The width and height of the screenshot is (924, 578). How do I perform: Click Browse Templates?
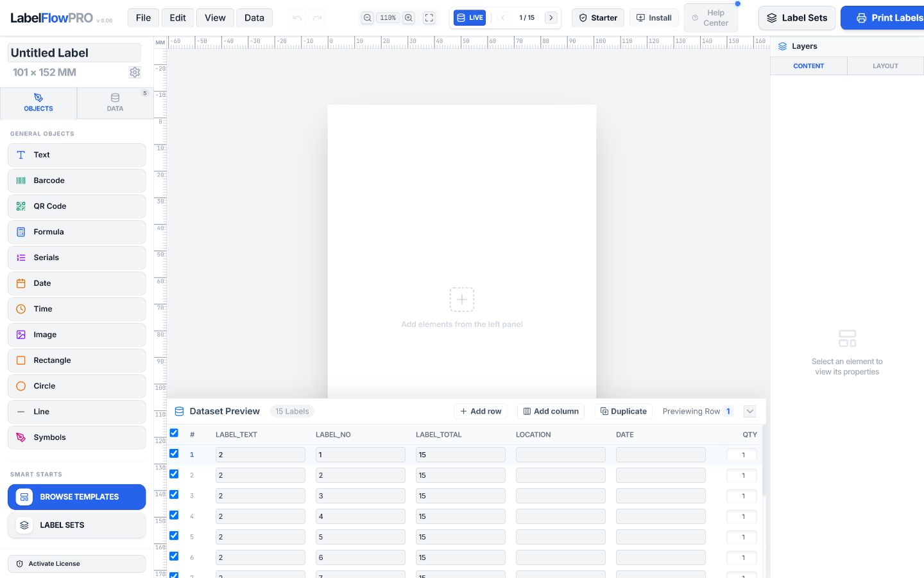77,497
